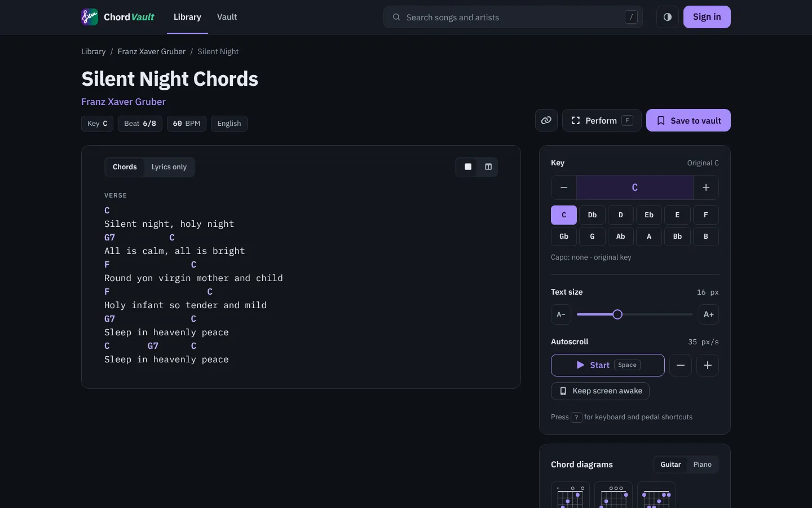Click the Key C tag
Image resolution: width=812 pixels, height=508 pixels.
click(x=98, y=124)
